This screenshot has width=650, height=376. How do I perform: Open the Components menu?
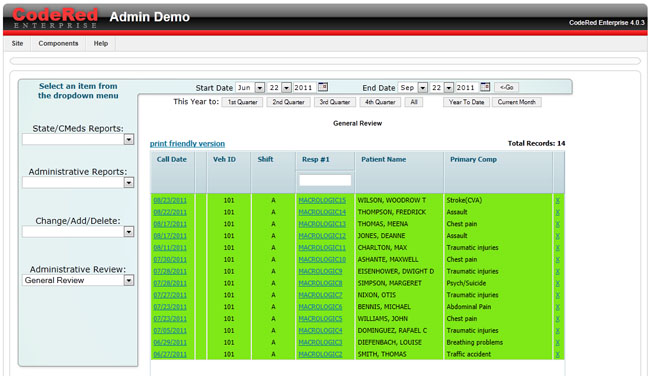tap(58, 44)
